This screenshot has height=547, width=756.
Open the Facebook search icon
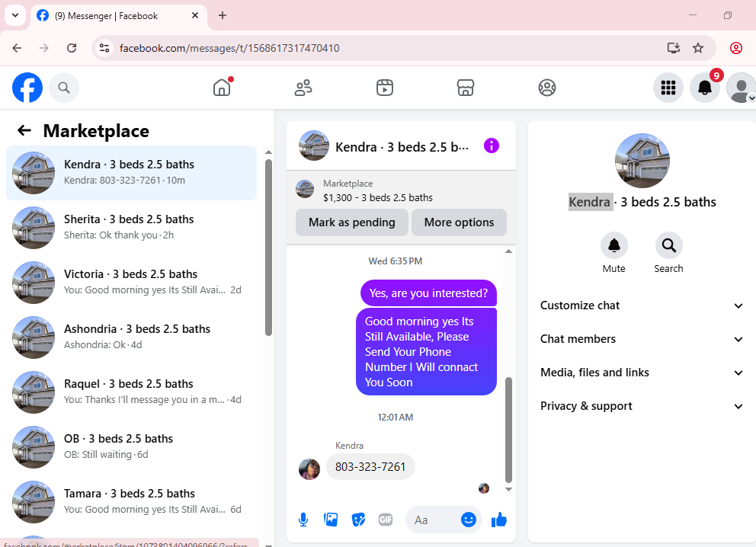click(64, 88)
